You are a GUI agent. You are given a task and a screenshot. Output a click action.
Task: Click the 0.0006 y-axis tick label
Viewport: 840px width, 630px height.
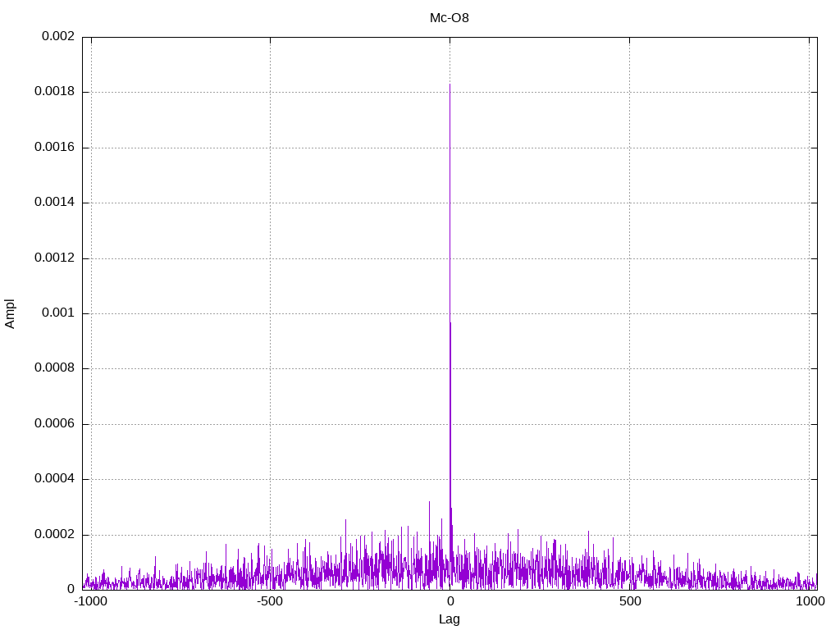[54, 424]
